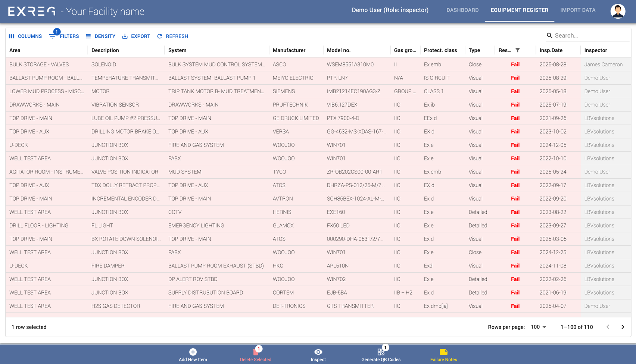Click TEMPERATURE TRANSMIT... description cell
636x364 pixels.
[x=125, y=78]
